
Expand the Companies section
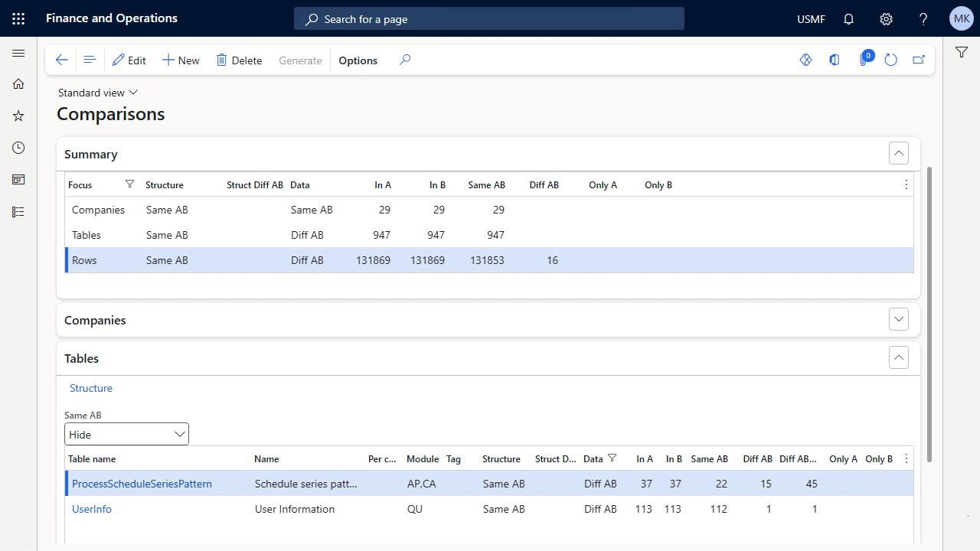(899, 319)
